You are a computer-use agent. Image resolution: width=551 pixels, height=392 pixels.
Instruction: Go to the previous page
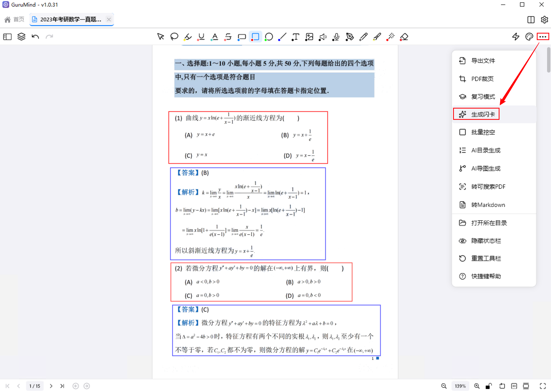click(x=19, y=386)
